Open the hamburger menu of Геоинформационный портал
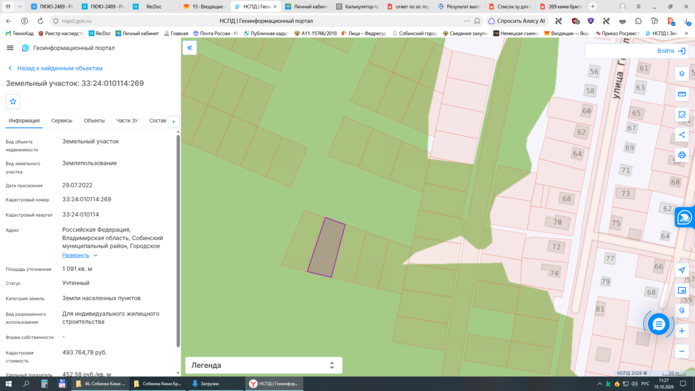Viewport: 695px width, 391px height. [10, 48]
